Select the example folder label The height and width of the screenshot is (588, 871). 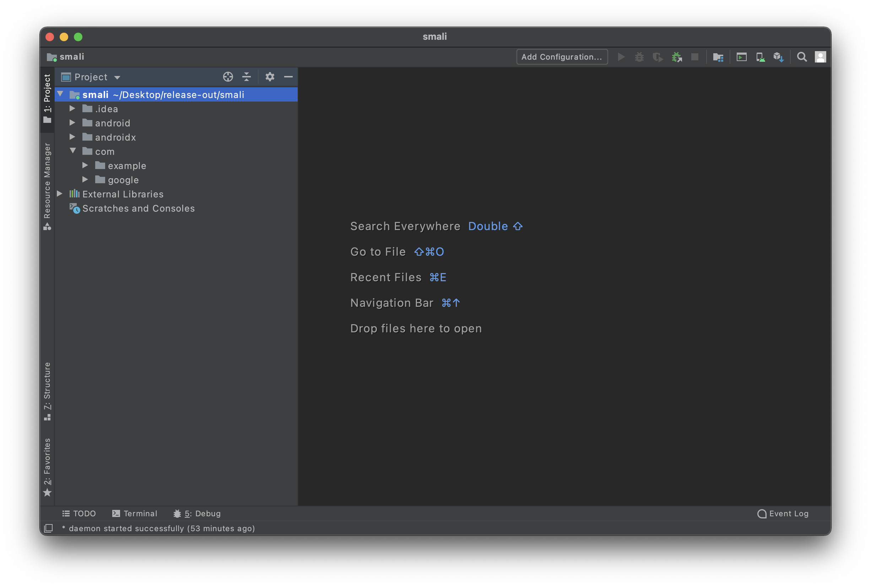pyautogui.click(x=127, y=166)
